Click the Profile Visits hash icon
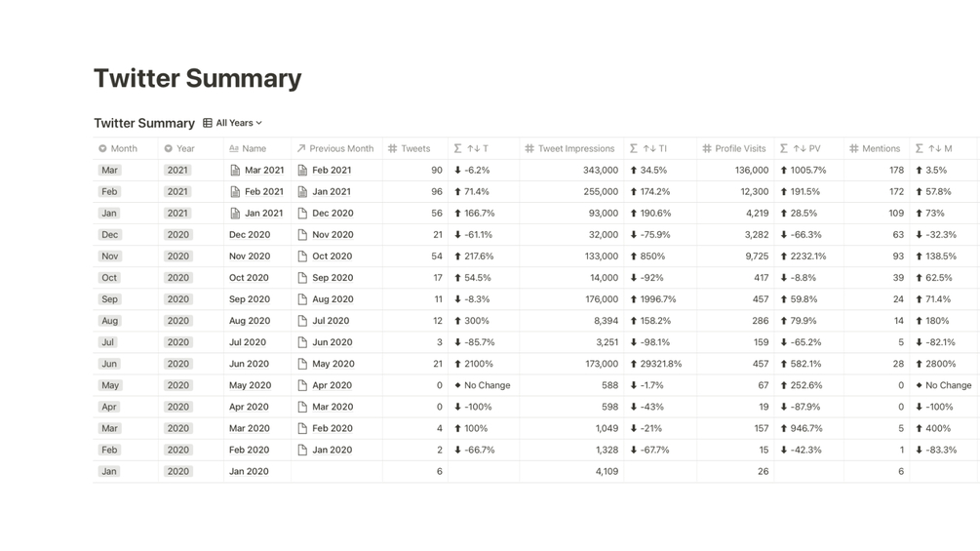 (707, 148)
